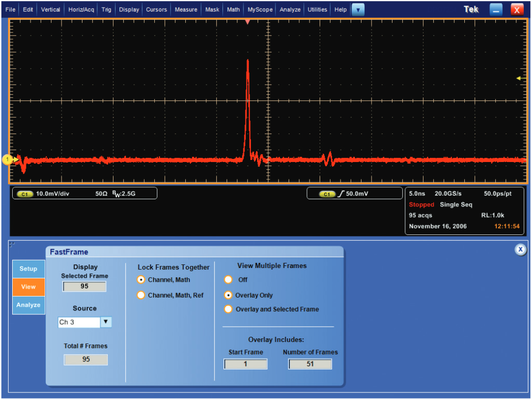Viewport: 532px width, 399px height.
Task: Switch to the FastFrame Analyze tab
Action: [28, 305]
